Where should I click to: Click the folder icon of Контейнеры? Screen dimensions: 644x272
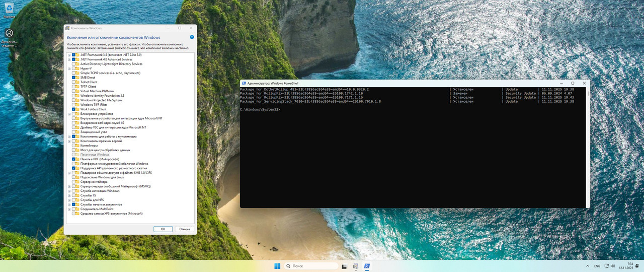coord(77,146)
